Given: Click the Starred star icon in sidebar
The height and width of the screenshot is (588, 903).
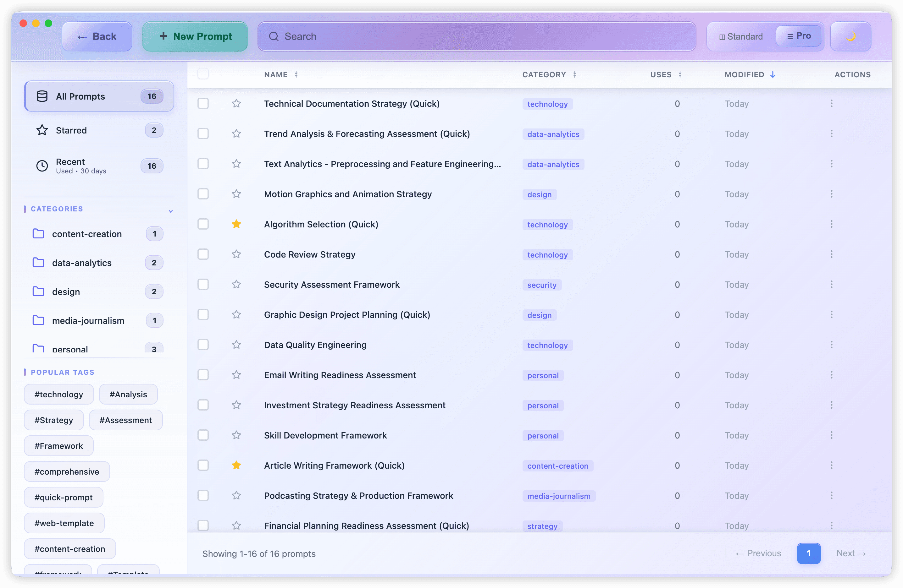Looking at the screenshot, I should (42, 130).
